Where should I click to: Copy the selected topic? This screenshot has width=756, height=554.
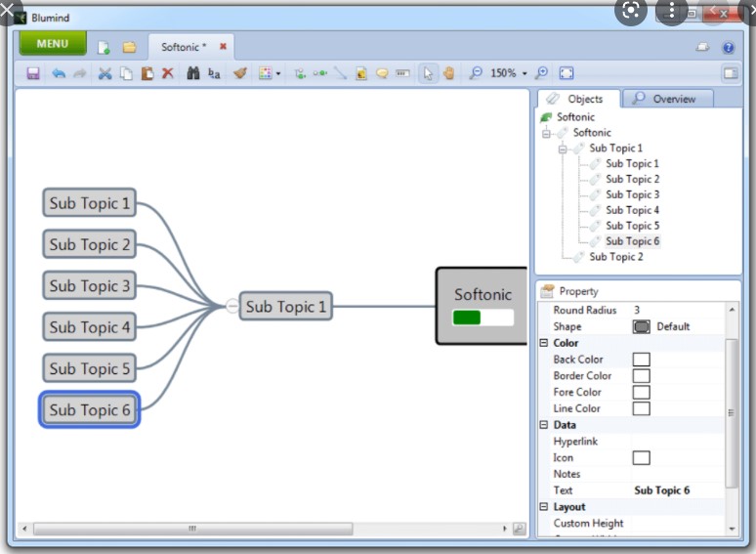click(x=126, y=73)
